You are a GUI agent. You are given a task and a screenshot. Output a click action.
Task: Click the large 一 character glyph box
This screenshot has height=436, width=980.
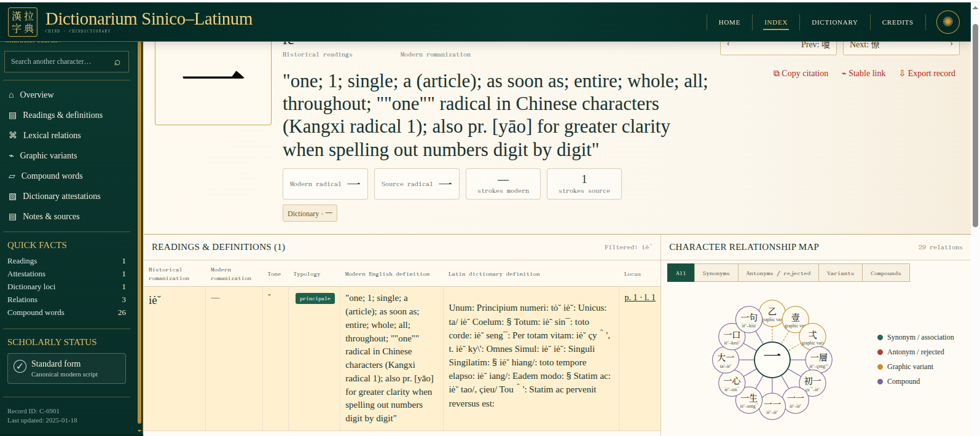coord(213,83)
